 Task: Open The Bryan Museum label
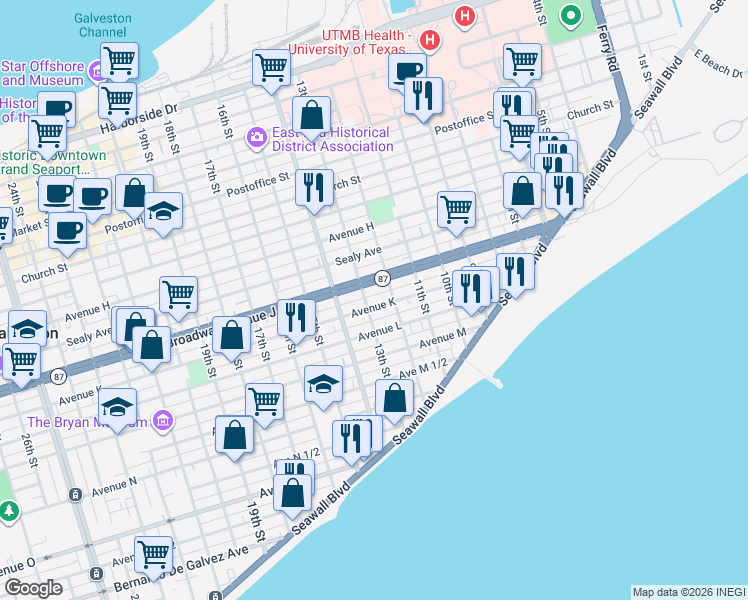click(87, 423)
